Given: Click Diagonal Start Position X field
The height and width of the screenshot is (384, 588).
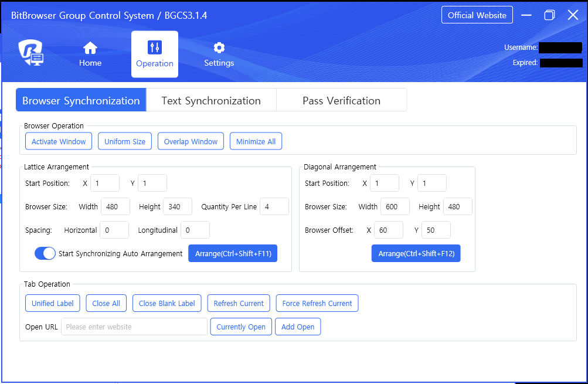Looking at the screenshot, I should click(x=385, y=183).
